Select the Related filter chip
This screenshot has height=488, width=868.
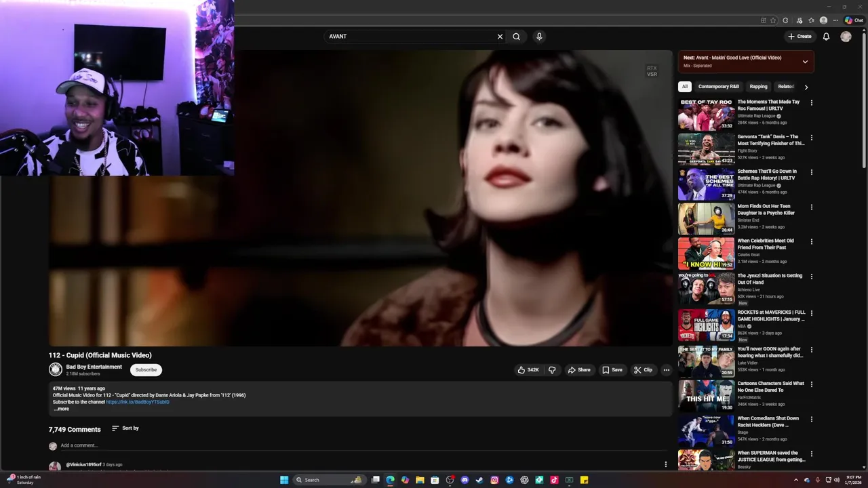point(785,87)
